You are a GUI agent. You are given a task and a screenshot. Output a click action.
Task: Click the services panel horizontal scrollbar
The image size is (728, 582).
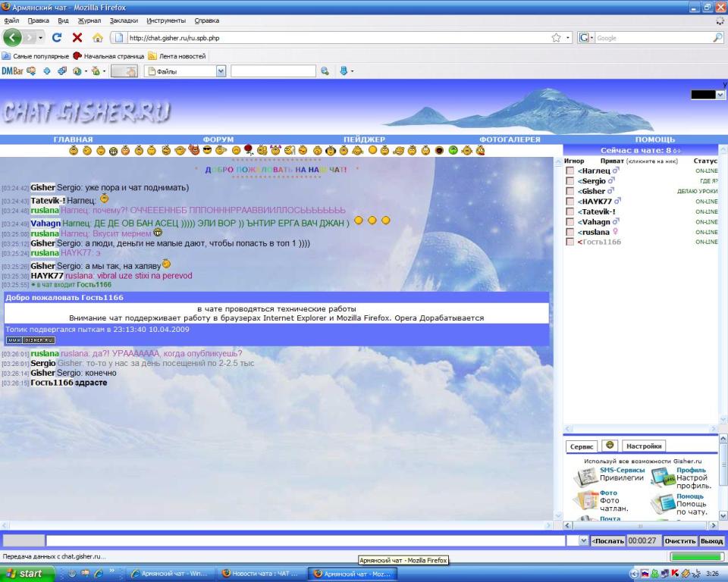point(641,525)
